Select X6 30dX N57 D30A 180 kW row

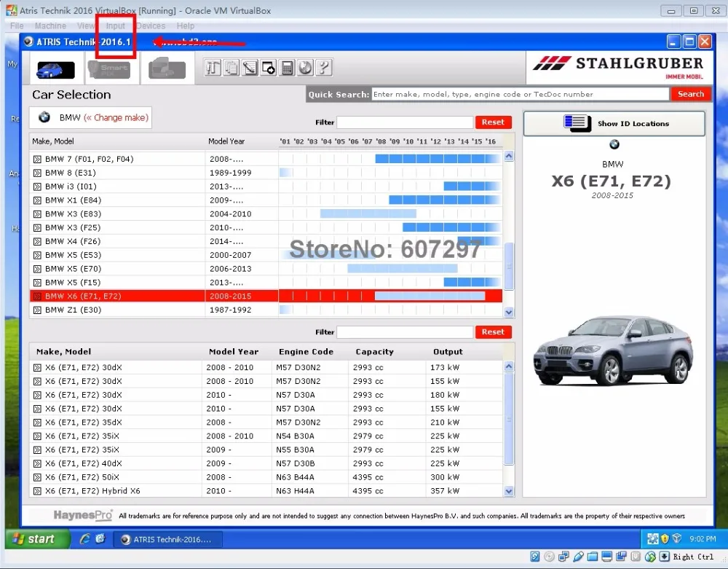pos(266,395)
